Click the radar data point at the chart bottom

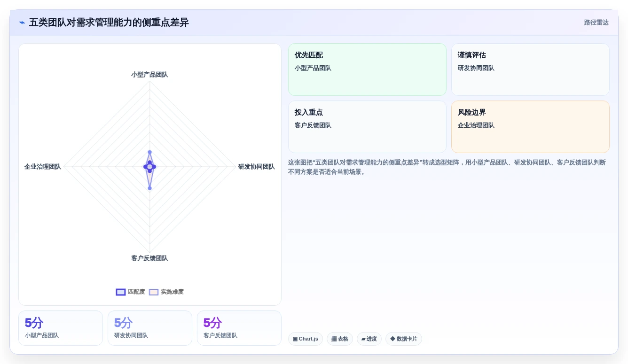[x=149, y=188]
